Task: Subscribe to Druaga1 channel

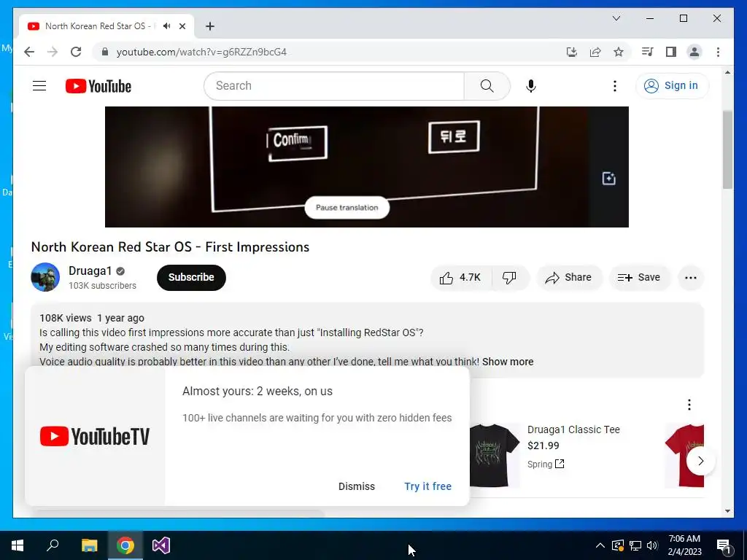Action: pos(191,278)
